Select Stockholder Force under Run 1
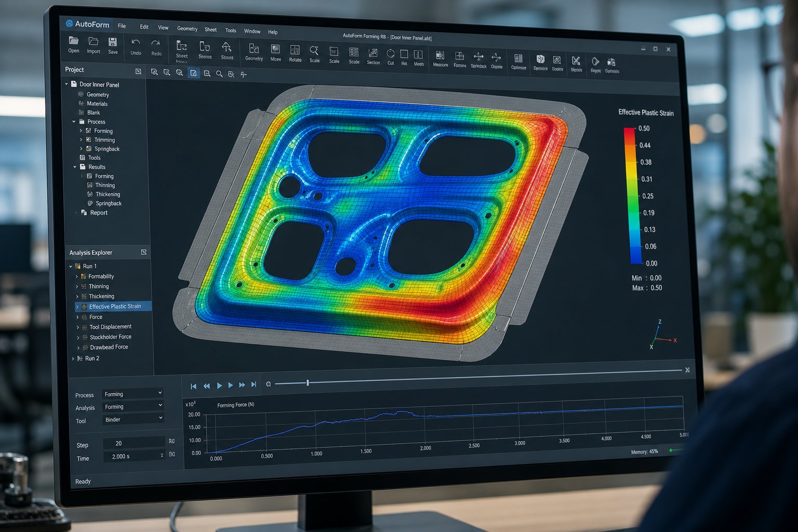This screenshot has height=532, width=798. click(111, 337)
